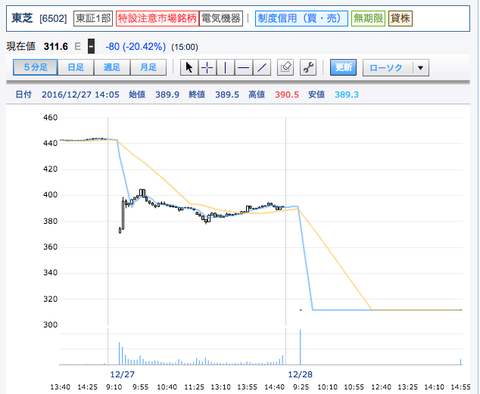Open the ローソク chart type dropdown
Image resolution: width=480 pixels, height=394 pixels.
coord(395,68)
